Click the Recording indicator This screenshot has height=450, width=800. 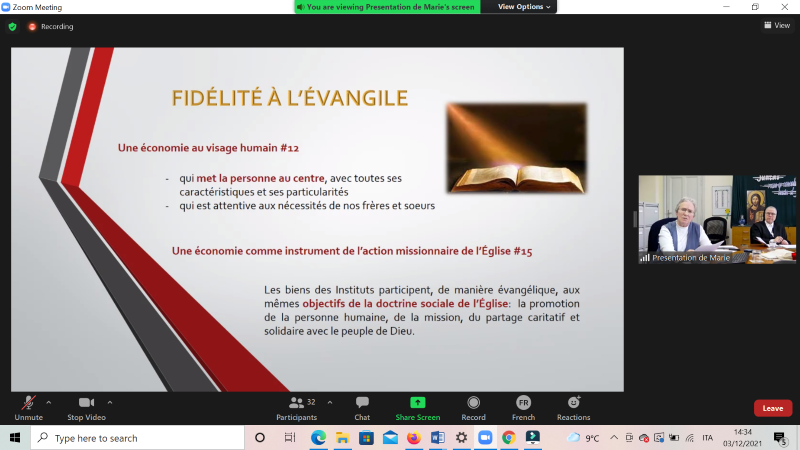pos(51,27)
